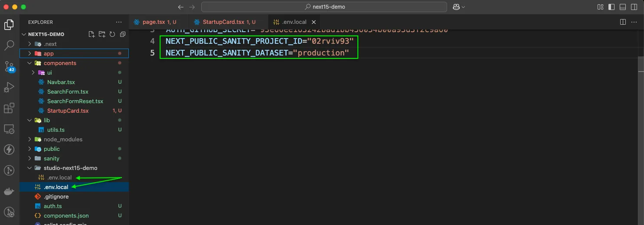Screen dimensions: 644x225
Task: Toggle bottom panel visibility
Action: (623, 7)
